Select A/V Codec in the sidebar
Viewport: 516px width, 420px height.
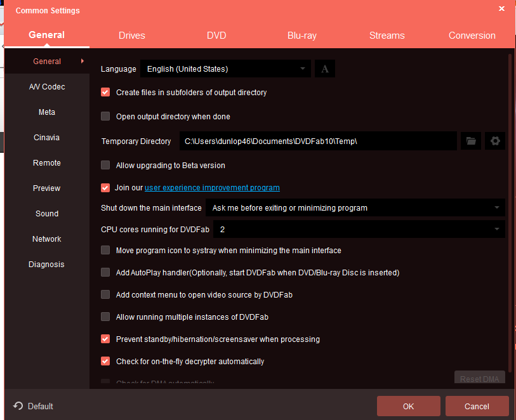point(47,86)
